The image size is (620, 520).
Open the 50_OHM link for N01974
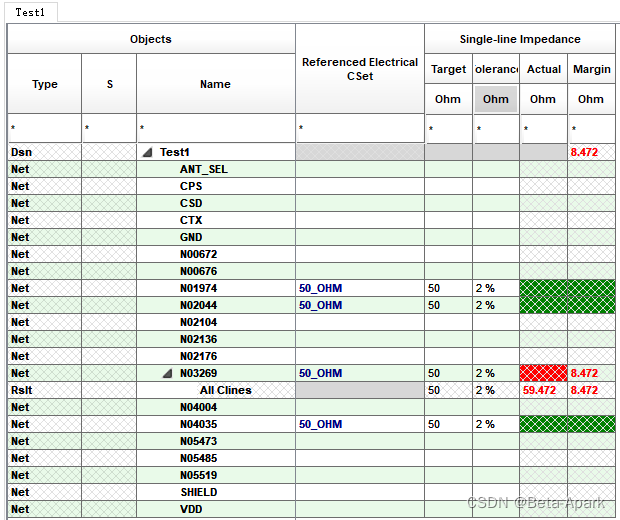320,289
